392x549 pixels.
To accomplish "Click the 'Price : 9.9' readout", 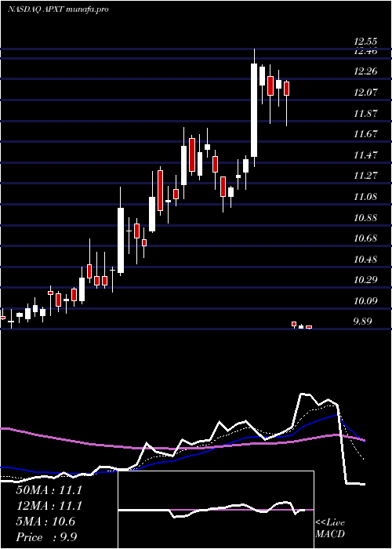I will pos(46,537).
